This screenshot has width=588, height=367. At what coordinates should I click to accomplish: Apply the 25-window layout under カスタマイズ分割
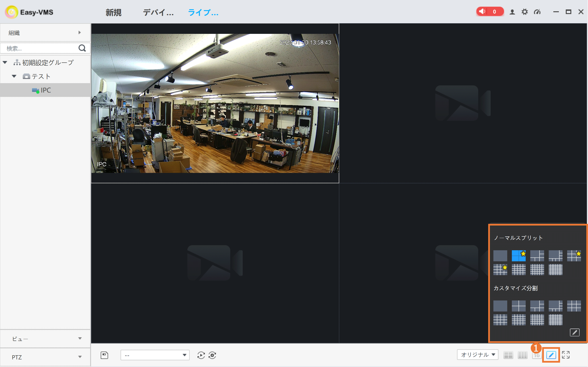click(519, 320)
